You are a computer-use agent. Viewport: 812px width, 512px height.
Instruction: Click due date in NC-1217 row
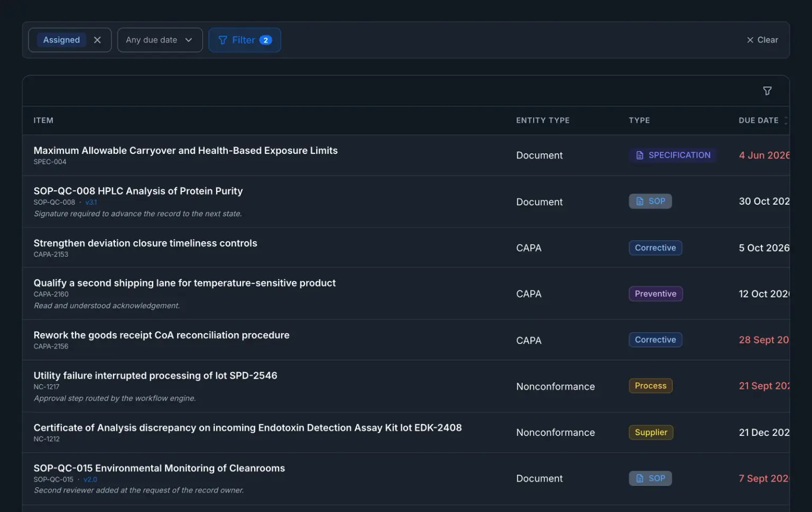click(764, 386)
